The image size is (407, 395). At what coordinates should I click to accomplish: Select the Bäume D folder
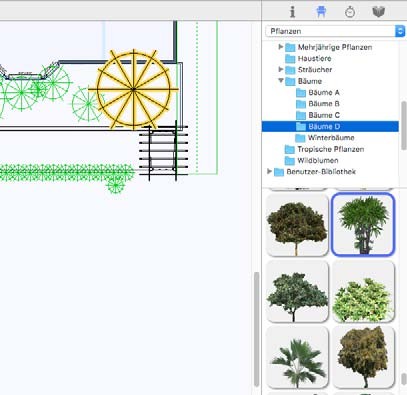click(330, 126)
